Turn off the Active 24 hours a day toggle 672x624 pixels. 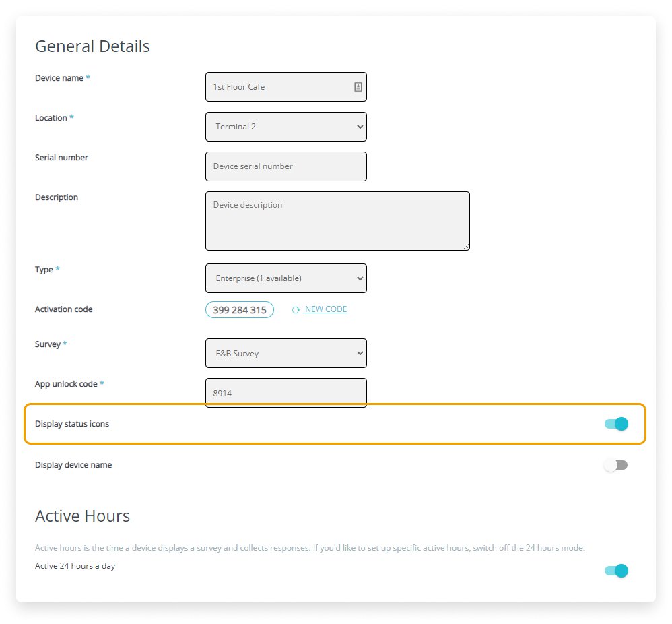pos(616,571)
